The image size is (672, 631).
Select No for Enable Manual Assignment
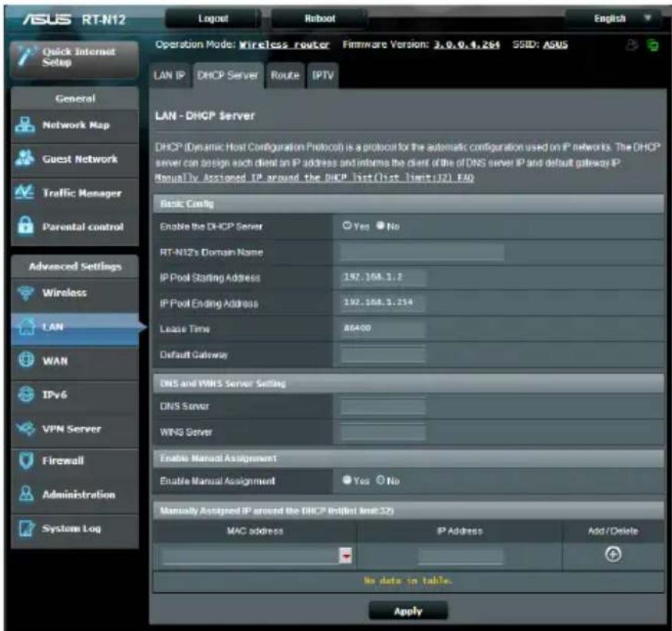point(380,480)
